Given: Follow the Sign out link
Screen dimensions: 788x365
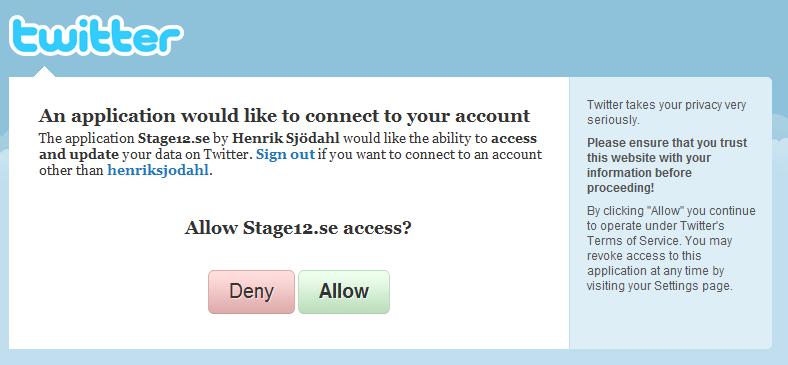Looking at the screenshot, I should 285,154.
